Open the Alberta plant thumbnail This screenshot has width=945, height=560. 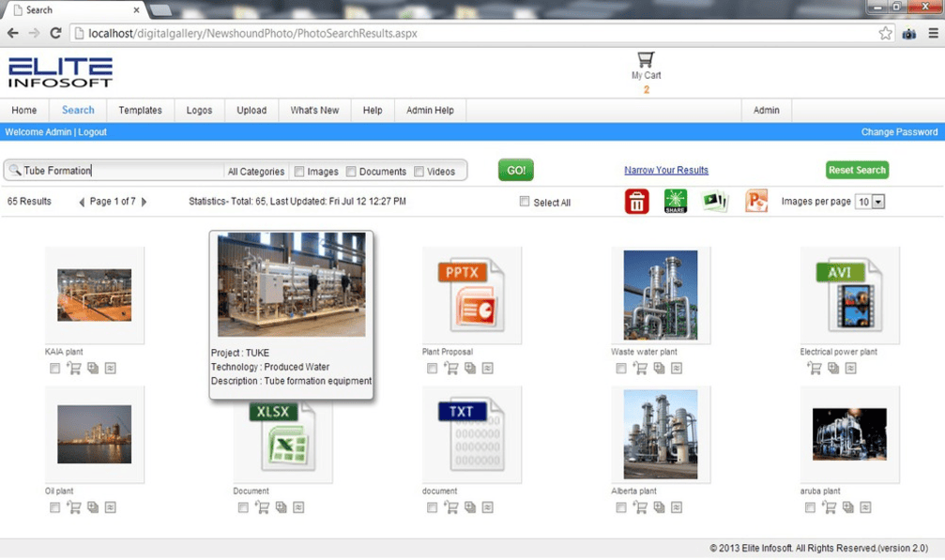(660, 434)
